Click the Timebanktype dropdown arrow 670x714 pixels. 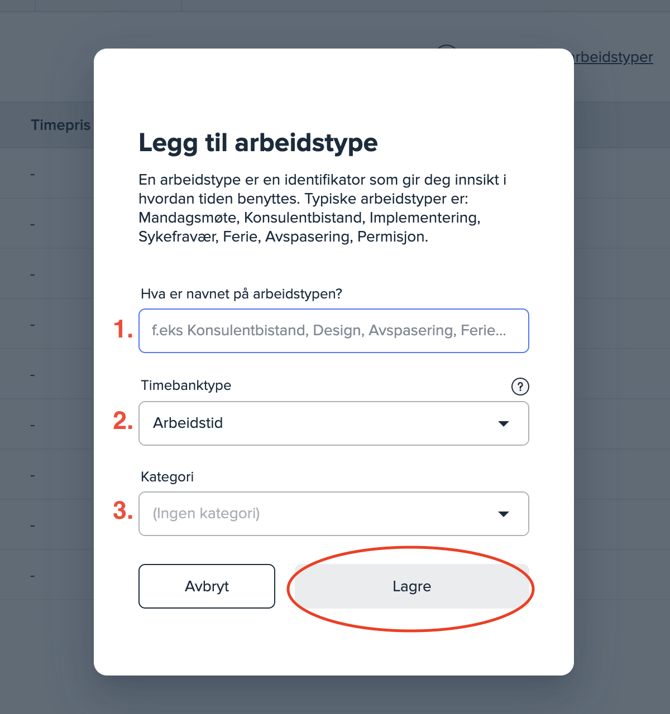[503, 424]
